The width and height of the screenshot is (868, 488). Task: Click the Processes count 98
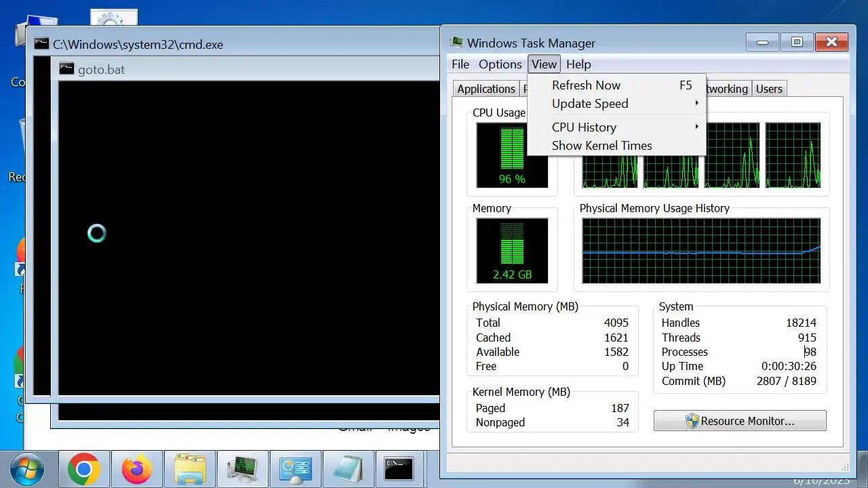pyautogui.click(x=810, y=352)
